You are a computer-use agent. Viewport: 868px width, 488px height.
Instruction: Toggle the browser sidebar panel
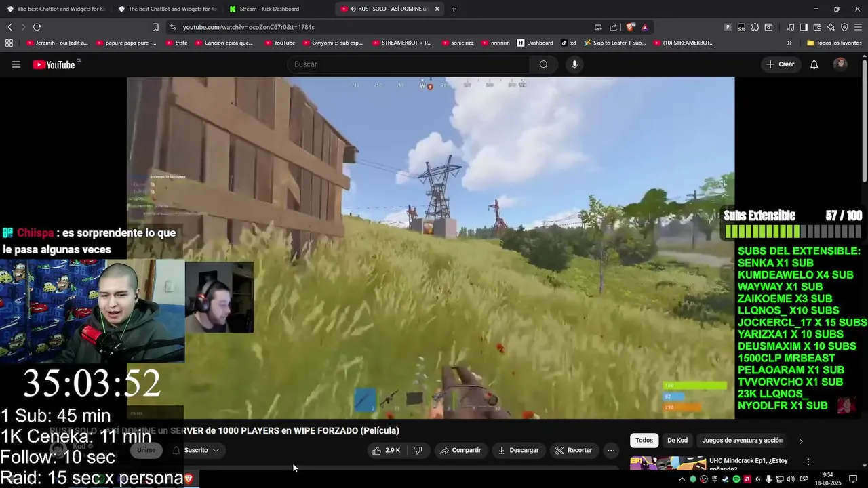804,27
